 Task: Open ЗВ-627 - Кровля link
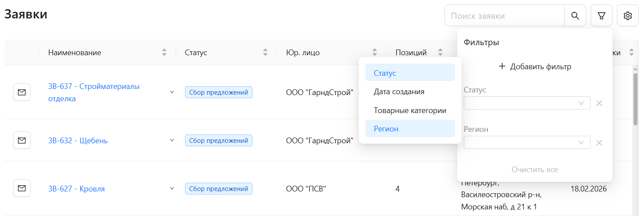point(77,189)
